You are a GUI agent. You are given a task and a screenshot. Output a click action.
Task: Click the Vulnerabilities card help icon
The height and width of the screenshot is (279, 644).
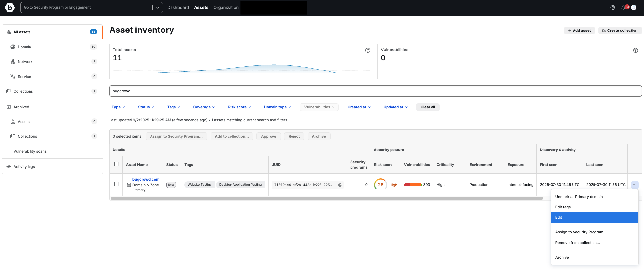[x=635, y=50]
